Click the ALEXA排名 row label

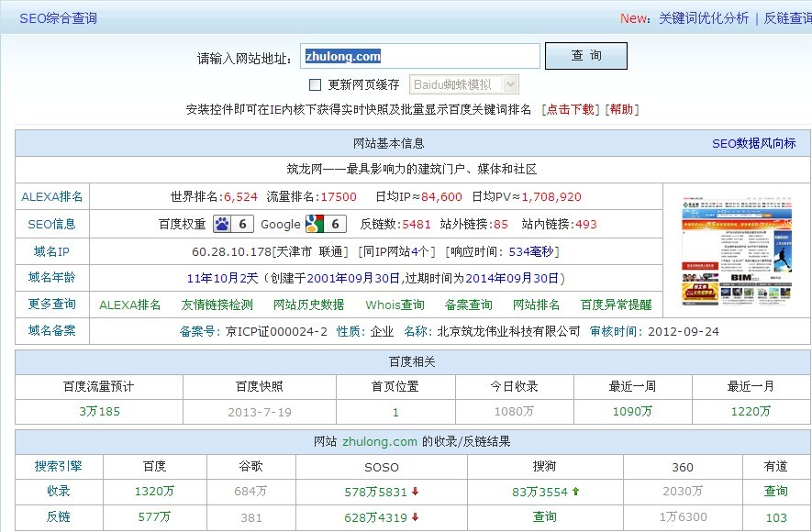pyautogui.click(x=51, y=196)
